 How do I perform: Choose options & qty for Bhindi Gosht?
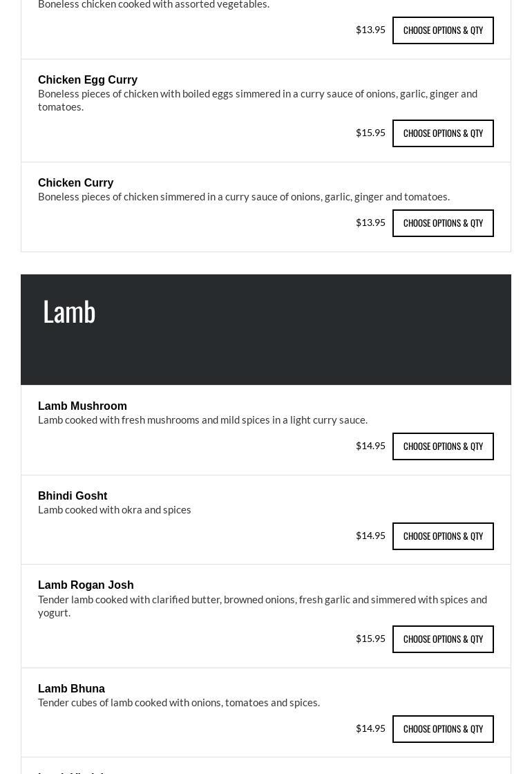pyautogui.click(x=443, y=536)
